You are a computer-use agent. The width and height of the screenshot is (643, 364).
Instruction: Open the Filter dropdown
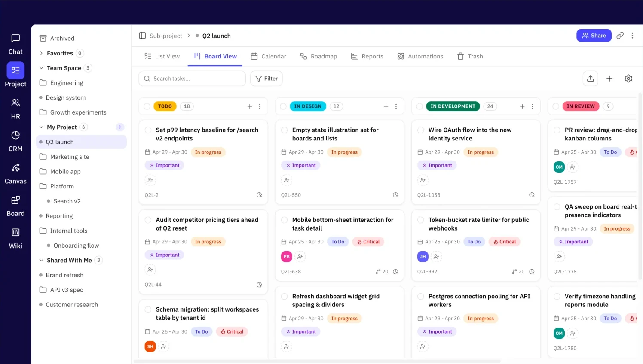tap(266, 79)
